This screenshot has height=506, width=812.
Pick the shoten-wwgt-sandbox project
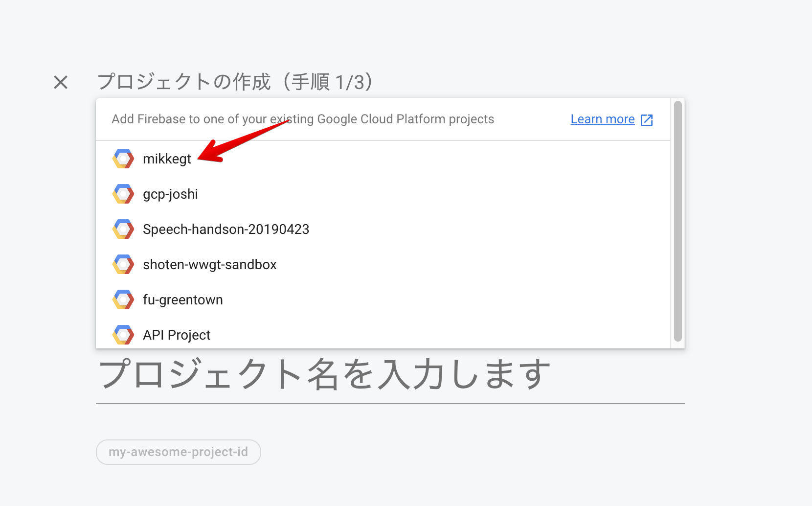point(383,264)
